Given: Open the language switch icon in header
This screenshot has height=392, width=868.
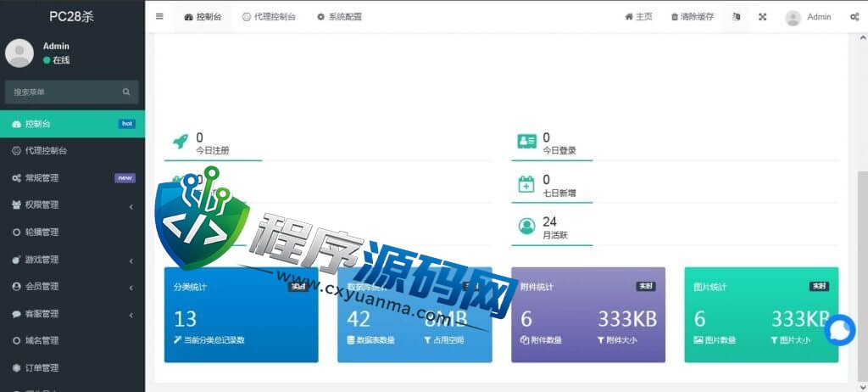Looking at the screenshot, I should [x=736, y=17].
